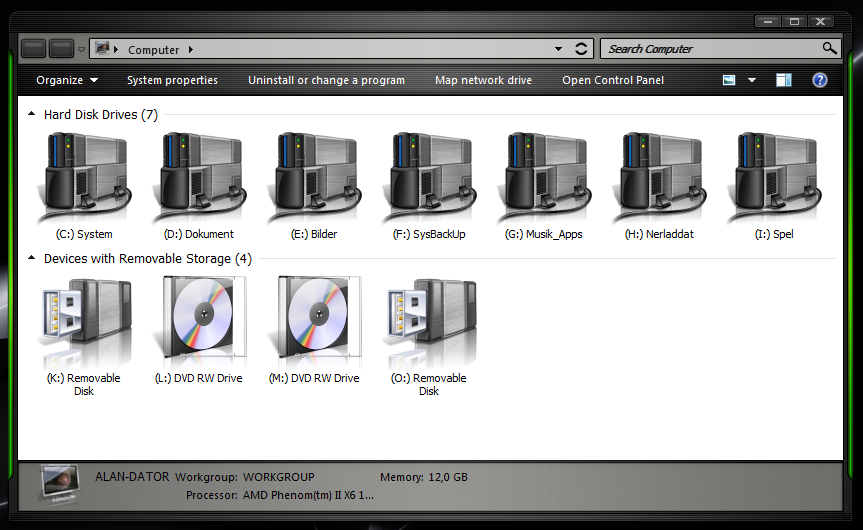Open recent pages dropdown next to nav buttons

(81, 50)
